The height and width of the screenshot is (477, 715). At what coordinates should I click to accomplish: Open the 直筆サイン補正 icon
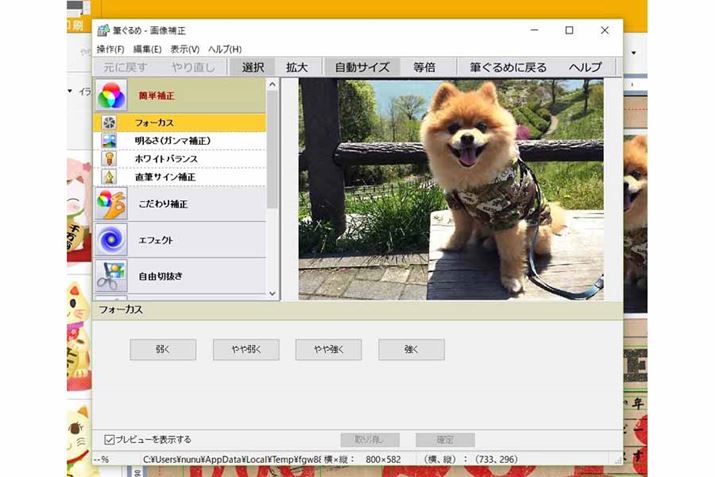[110, 177]
